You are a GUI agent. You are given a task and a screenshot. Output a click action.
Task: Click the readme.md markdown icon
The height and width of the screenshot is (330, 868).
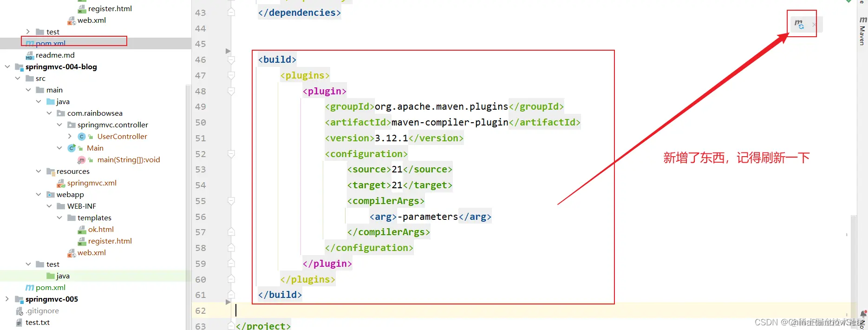pyautogui.click(x=30, y=55)
